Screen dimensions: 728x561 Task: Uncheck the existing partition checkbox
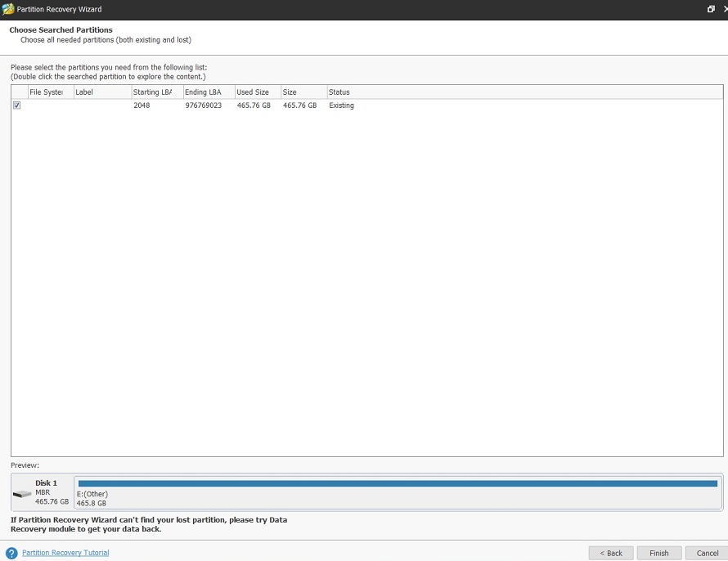pos(16,105)
